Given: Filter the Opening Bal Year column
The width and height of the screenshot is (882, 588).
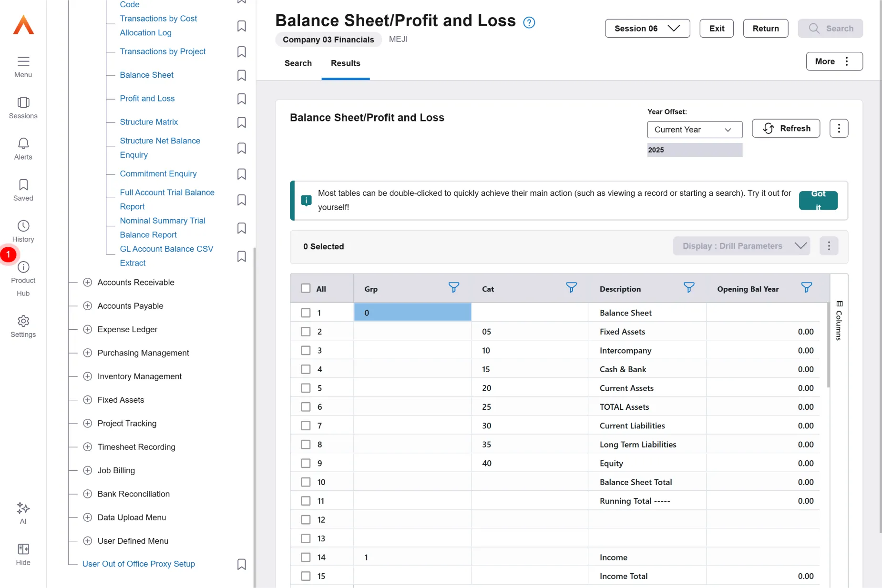Looking at the screenshot, I should tap(807, 287).
